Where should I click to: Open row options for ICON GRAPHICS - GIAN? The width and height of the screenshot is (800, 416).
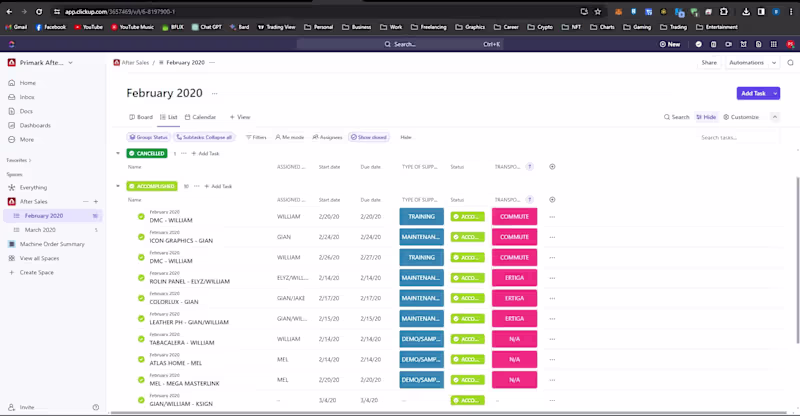point(552,237)
